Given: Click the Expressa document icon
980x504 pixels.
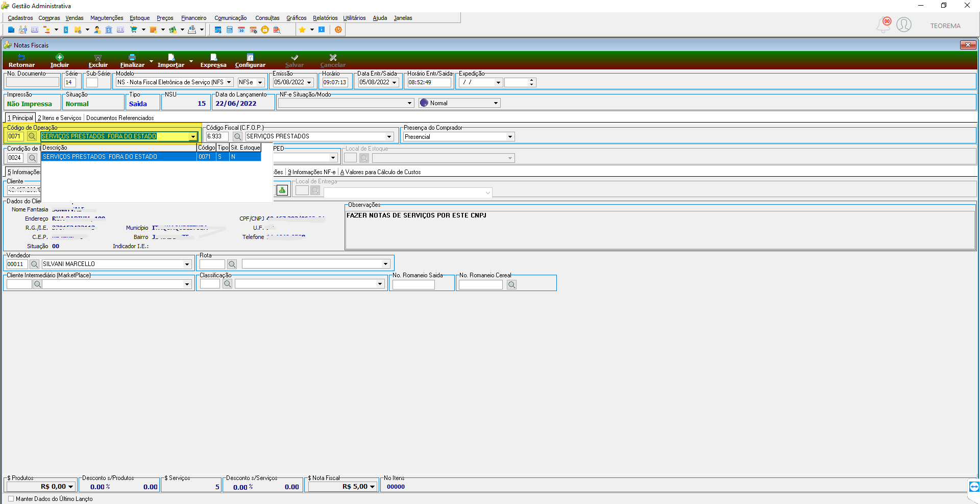Looking at the screenshot, I should pos(213,57).
